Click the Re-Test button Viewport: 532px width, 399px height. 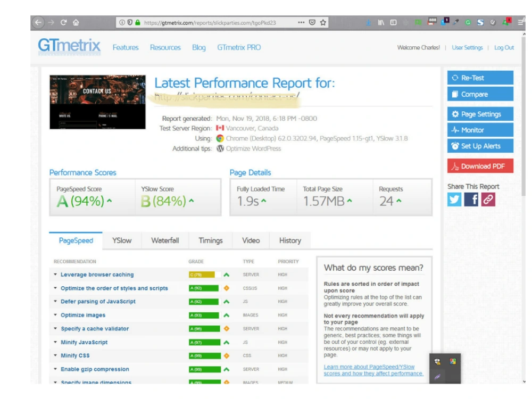click(x=480, y=78)
